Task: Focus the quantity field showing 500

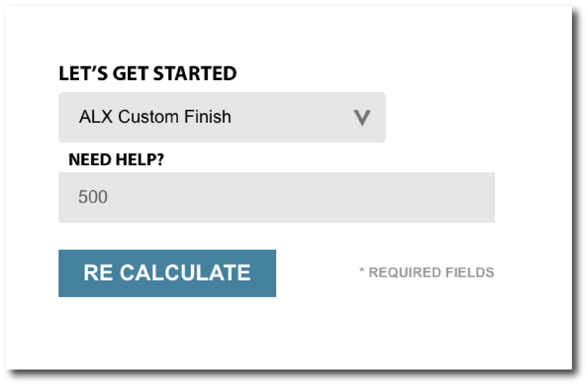Action: coord(276,197)
